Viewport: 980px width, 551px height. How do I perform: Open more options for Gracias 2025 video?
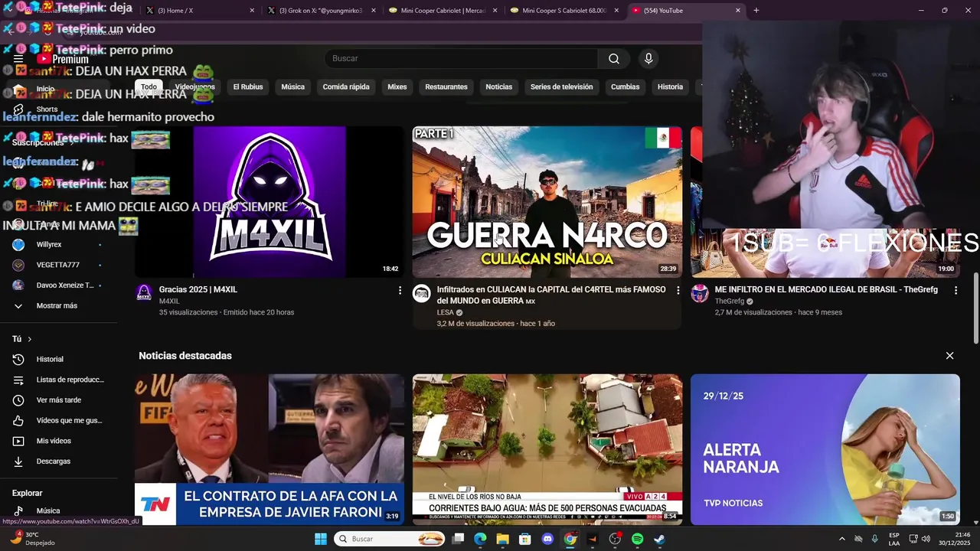click(x=400, y=290)
